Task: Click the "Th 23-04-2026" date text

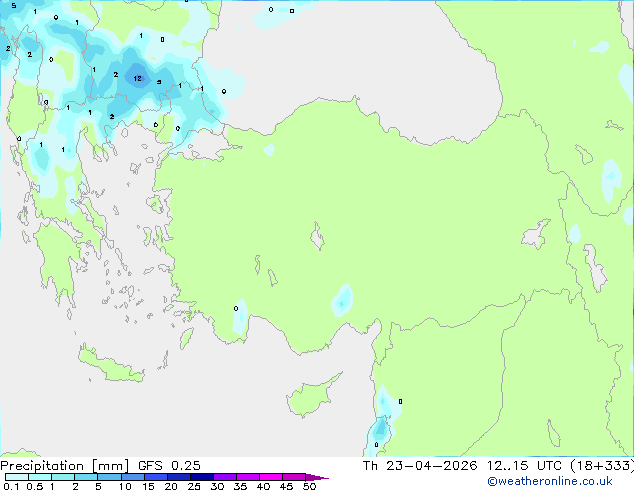Action: (420, 466)
